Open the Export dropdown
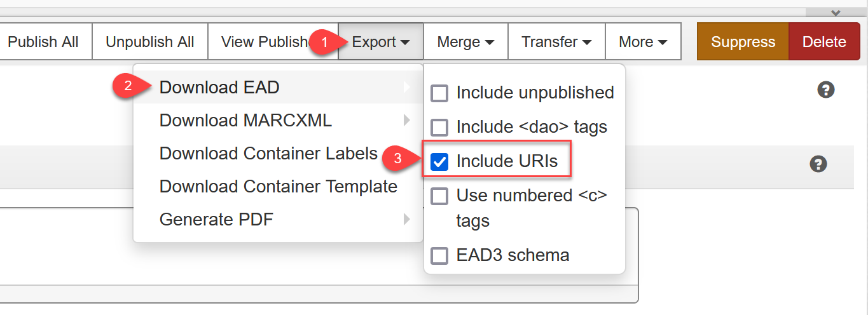The height and width of the screenshot is (315, 868). tap(381, 42)
